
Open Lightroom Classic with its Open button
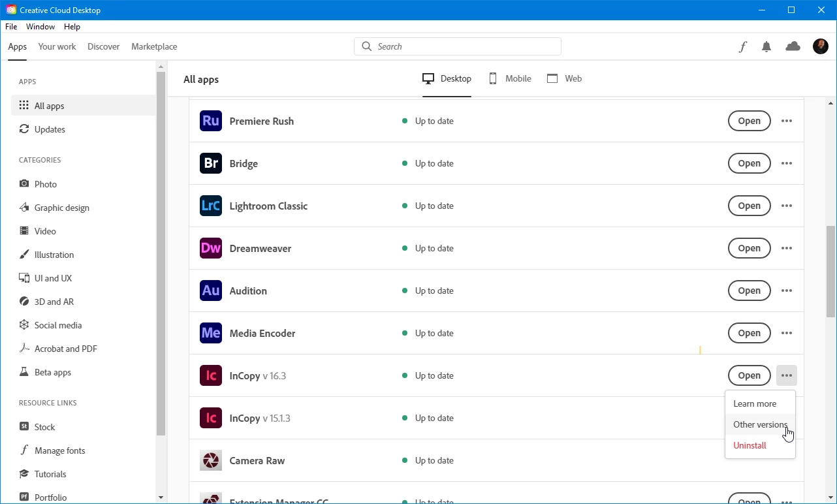coord(750,206)
